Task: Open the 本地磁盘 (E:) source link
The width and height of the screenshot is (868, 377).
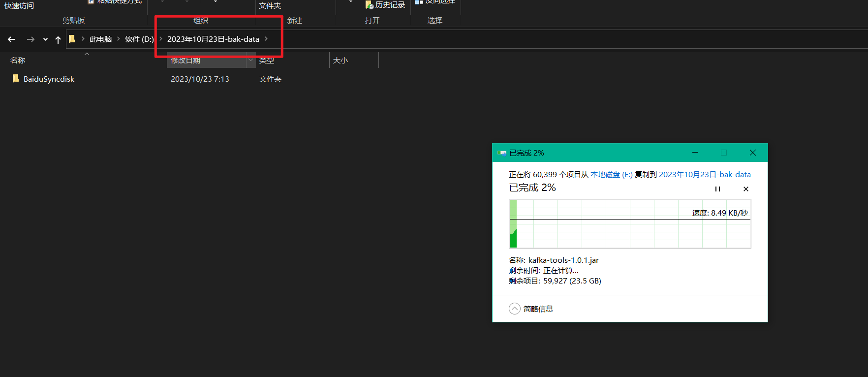Action: [612, 174]
